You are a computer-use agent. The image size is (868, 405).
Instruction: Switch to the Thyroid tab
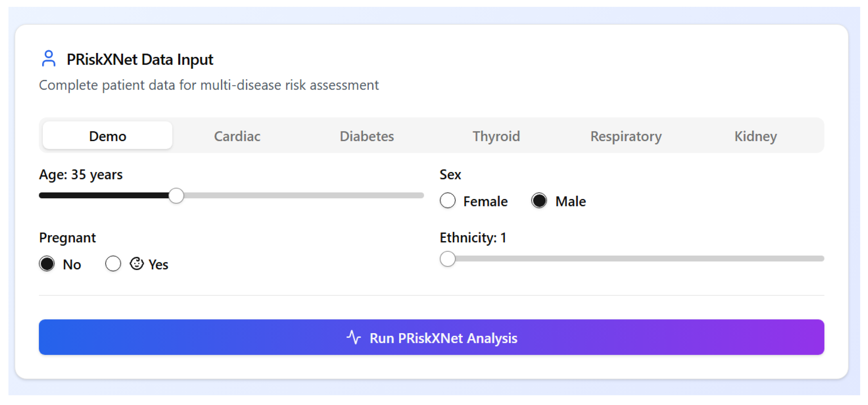pyautogui.click(x=496, y=136)
